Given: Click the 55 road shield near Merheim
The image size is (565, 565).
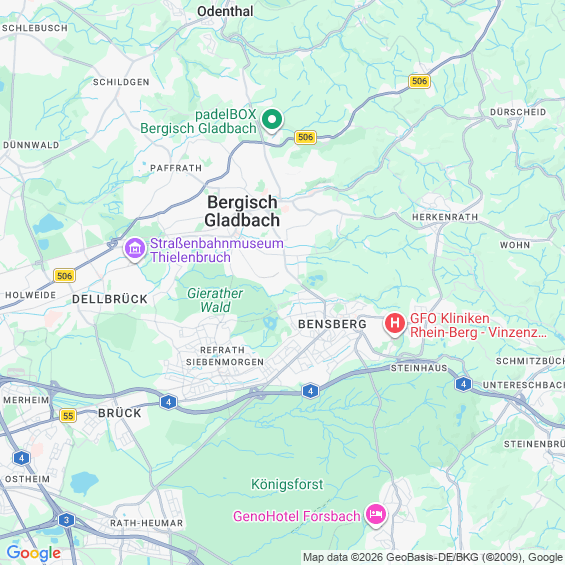Looking at the screenshot, I should click(x=68, y=415).
